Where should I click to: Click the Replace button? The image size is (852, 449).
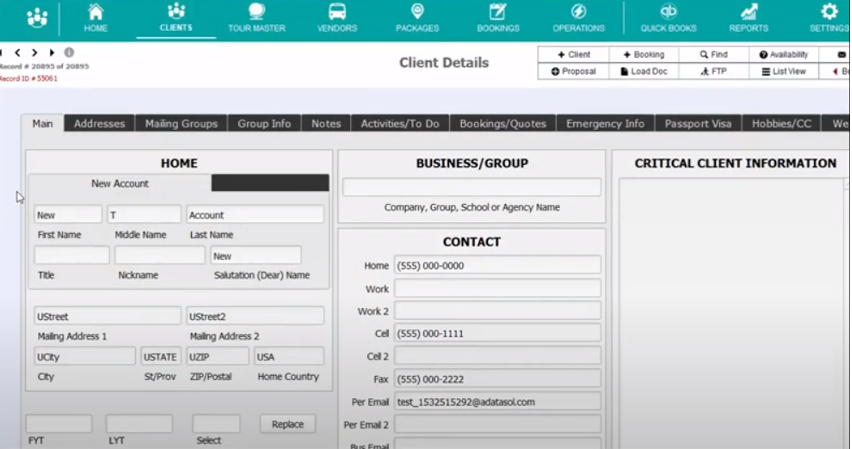pyautogui.click(x=287, y=424)
